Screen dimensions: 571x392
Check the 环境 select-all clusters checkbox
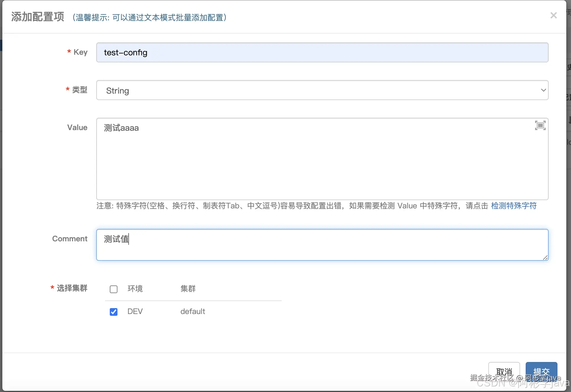pos(114,289)
